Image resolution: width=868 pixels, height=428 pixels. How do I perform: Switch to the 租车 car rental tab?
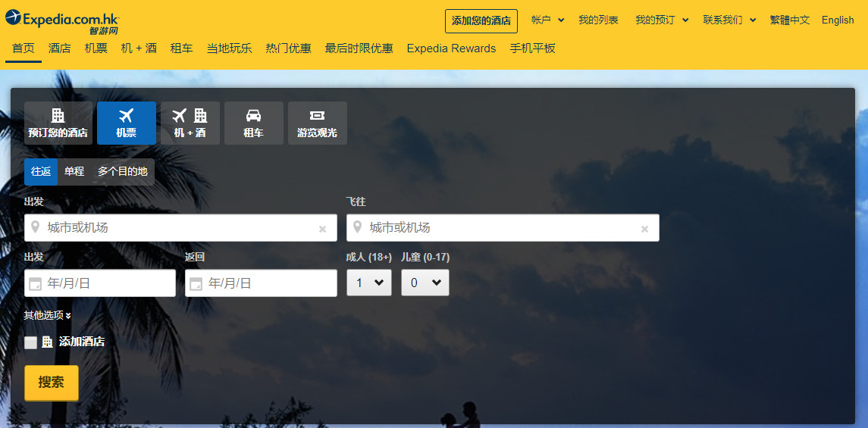(x=253, y=123)
